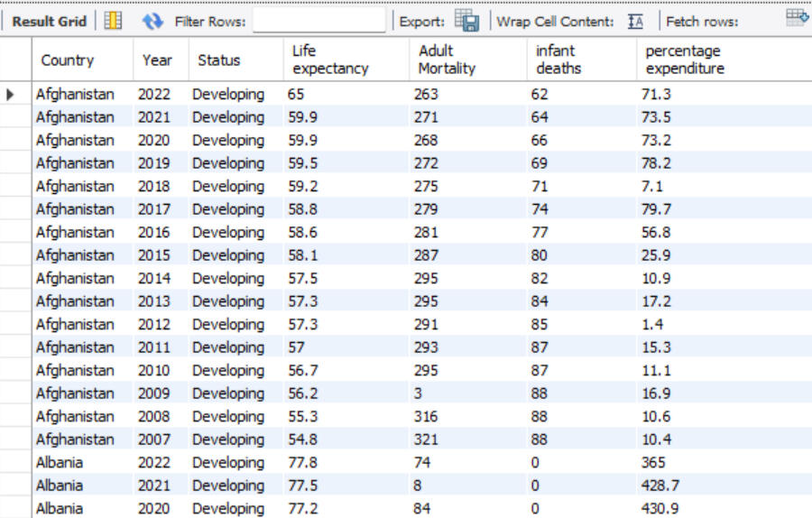812x518 pixels.
Task: Click the Filter Rows input field
Action: point(318,21)
